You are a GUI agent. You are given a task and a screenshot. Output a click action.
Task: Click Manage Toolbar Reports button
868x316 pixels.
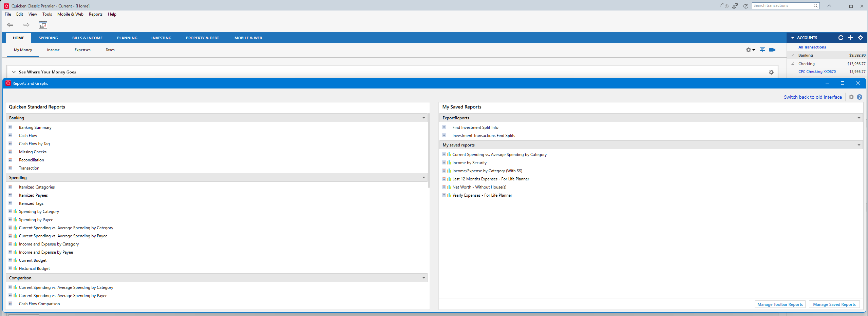pyautogui.click(x=780, y=304)
